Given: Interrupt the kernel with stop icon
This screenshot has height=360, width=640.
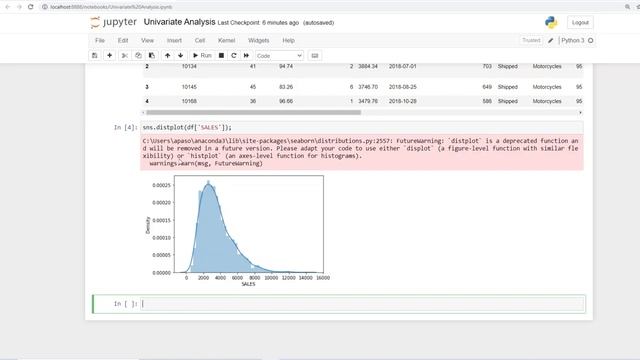Looking at the screenshot, I should tap(221, 56).
